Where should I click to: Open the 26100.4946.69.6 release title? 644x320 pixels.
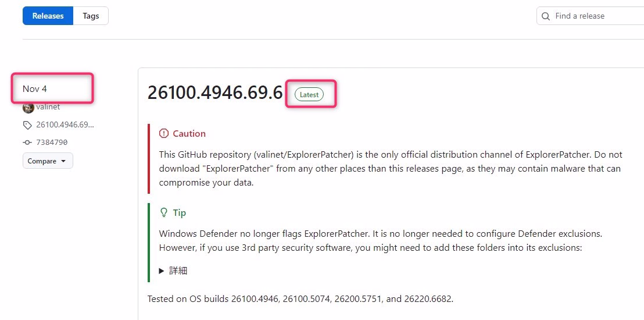[215, 93]
